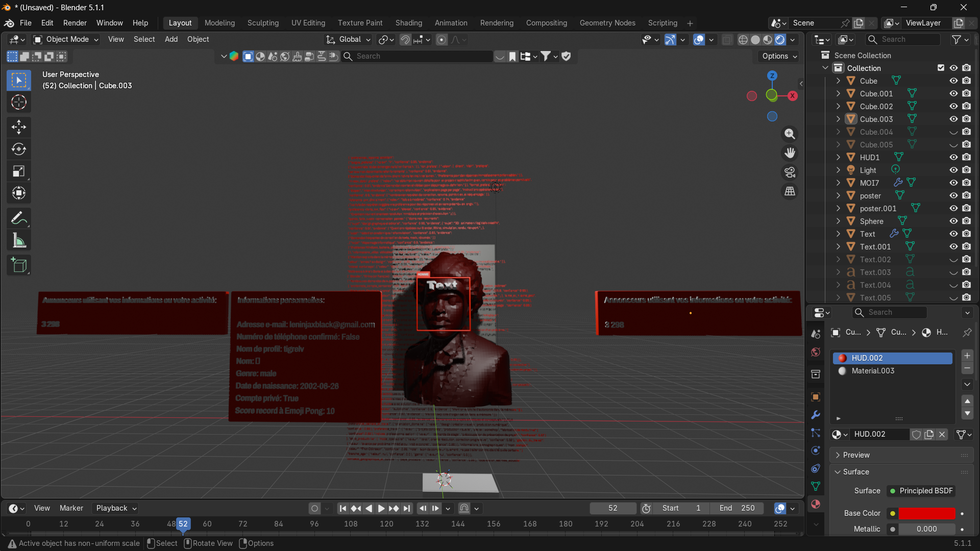Hide Cube.002 in viewport
980x551 pixels.
coord(953,107)
